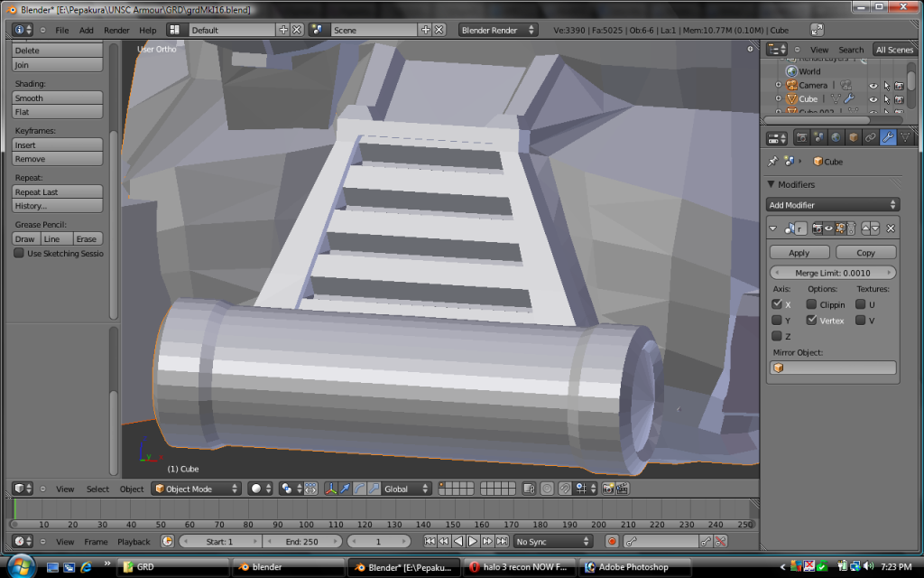
Task: Move the modifier up in the stack
Action: (x=865, y=228)
